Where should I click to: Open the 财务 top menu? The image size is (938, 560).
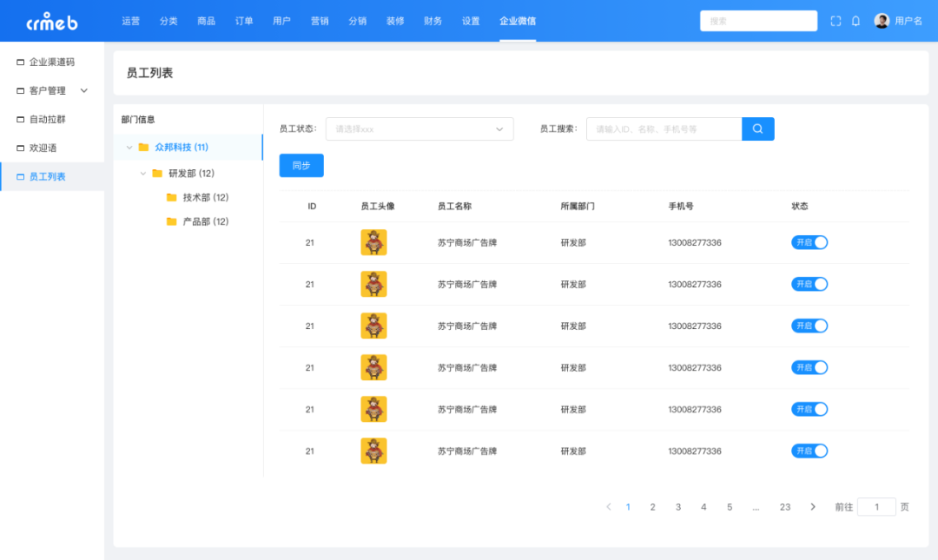[433, 21]
